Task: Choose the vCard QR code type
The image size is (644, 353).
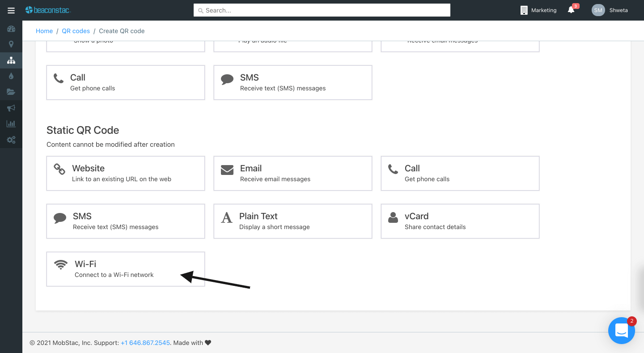Action: pyautogui.click(x=460, y=221)
